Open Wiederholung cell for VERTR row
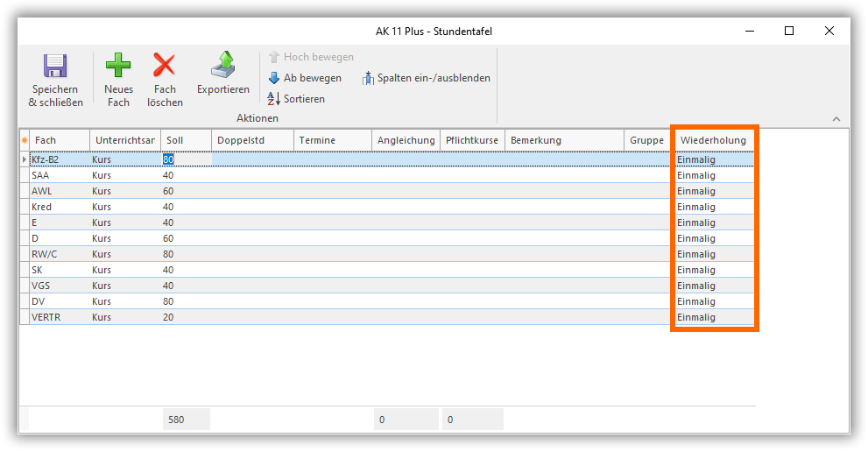This screenshot has width=868, height=452. (x=713, y=317)
